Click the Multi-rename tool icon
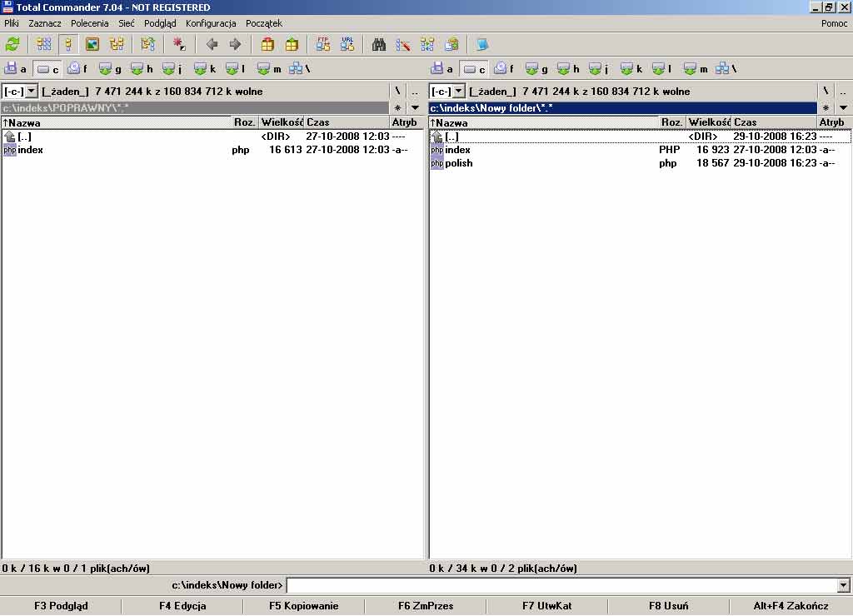 (x=403, y=45)
